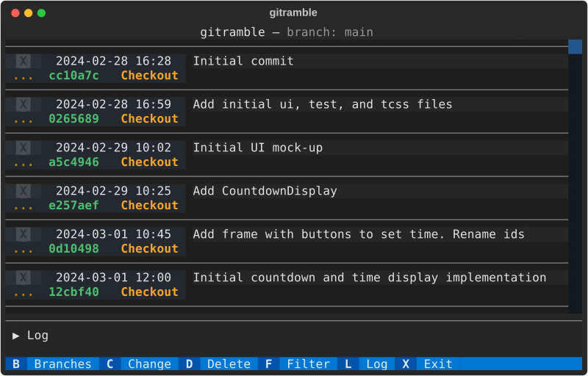
Task: Toggle the checkbox for commit a5c4946
Action: point(24,148)
